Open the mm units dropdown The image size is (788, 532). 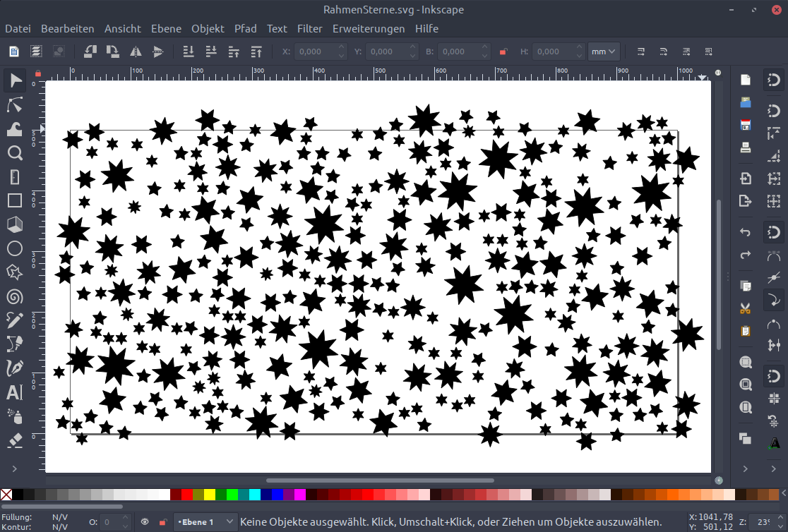604,52
